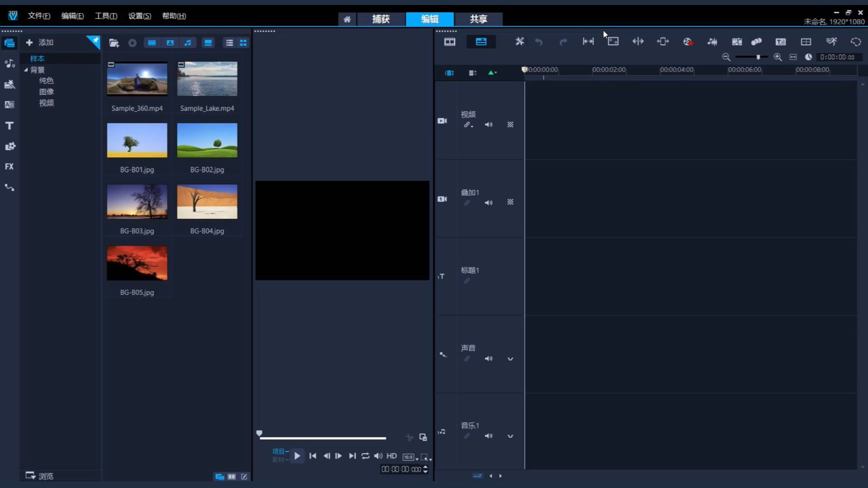Switch to the 共享 tab
The width and height of the screenshot is (868, 488).
click(478, 19)
